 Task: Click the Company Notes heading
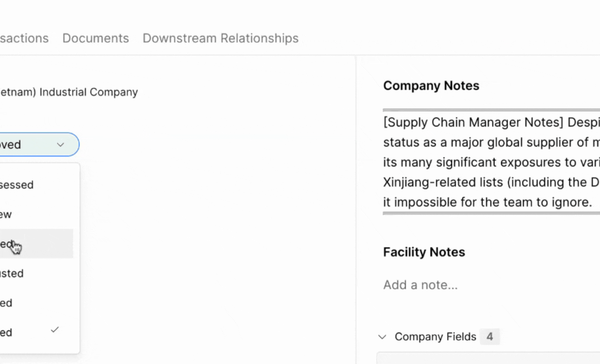pyautogui.click(x=431, y=86)
